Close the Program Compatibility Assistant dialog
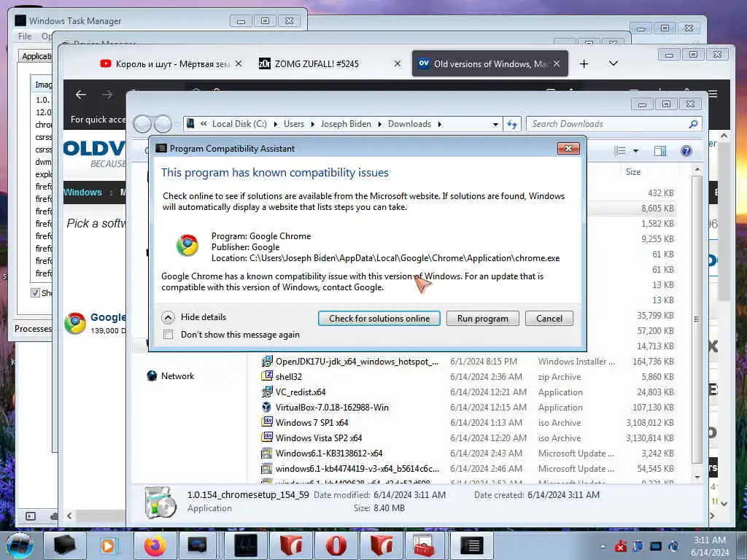747x560 pixels. pyautogui.click(x=568, y=149)
